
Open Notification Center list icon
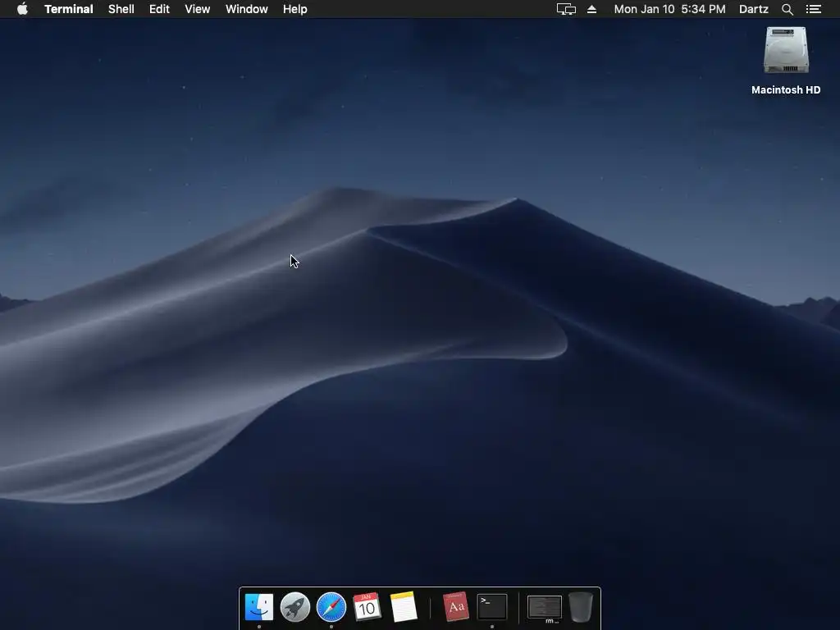click(814, 9)
